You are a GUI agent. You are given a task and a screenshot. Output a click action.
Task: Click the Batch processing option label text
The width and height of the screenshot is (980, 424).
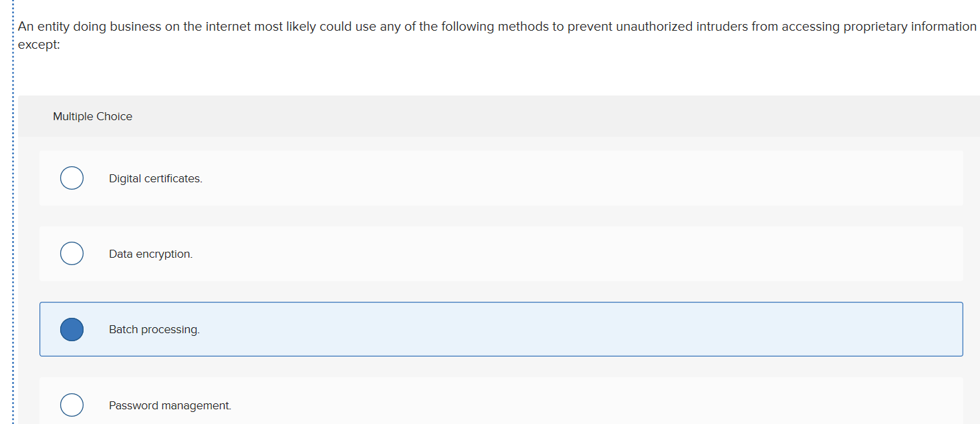tap(154, 329)
